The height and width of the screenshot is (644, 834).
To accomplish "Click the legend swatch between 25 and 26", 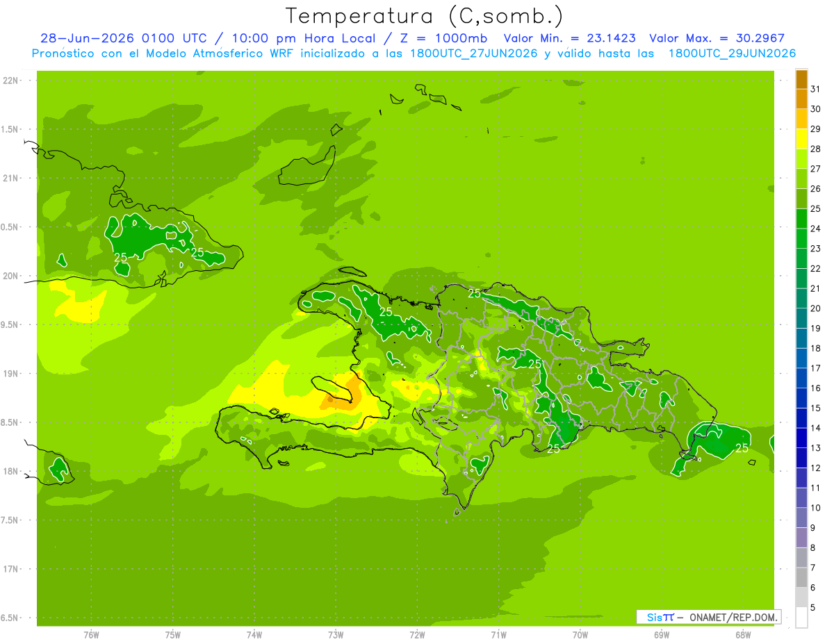I will (x=801, y=199).
